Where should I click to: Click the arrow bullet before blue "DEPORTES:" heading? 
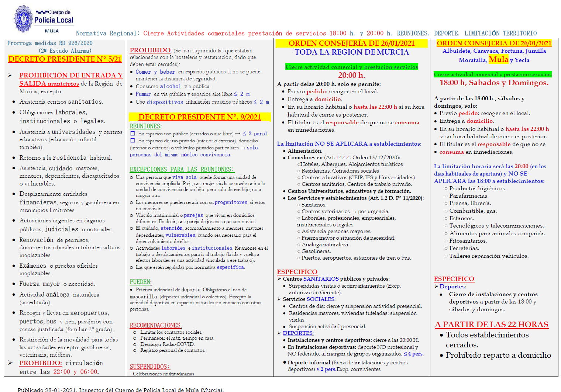279,333
